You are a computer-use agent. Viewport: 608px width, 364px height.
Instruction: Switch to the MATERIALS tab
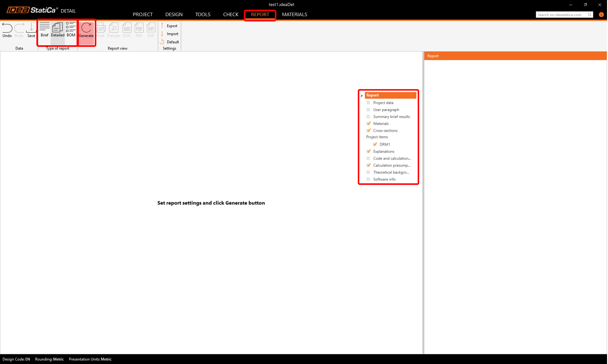294,15
